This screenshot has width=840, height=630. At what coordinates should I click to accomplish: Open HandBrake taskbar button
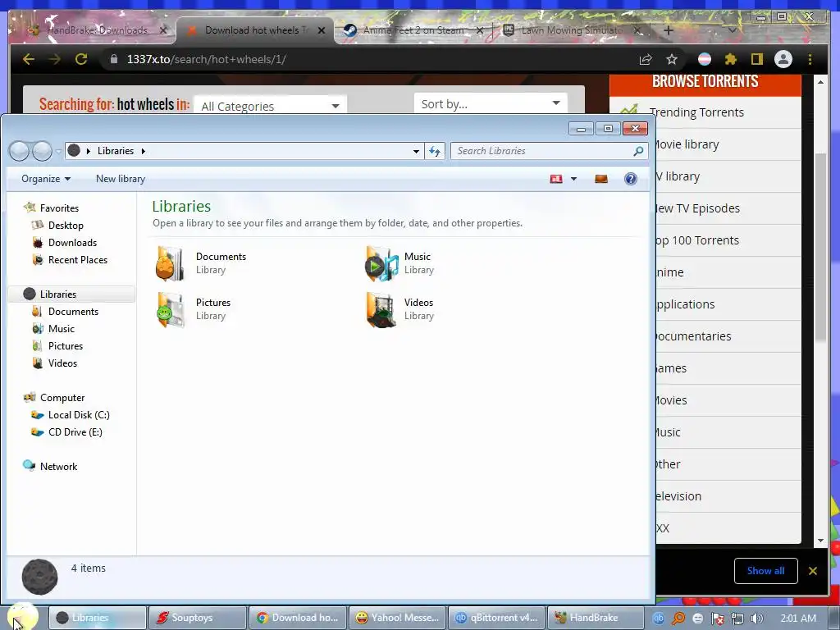tap(596, 618)
